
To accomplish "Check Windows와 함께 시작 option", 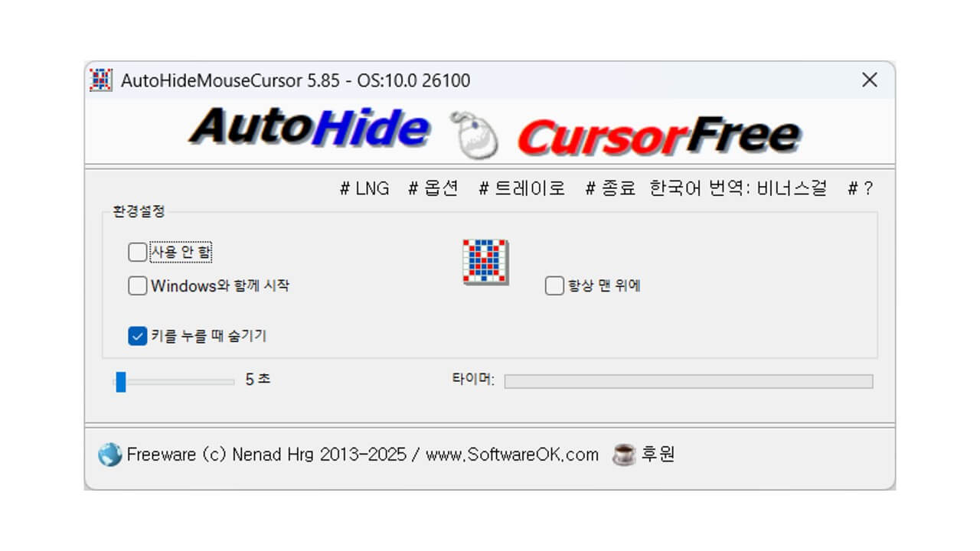I will point(138,286).
